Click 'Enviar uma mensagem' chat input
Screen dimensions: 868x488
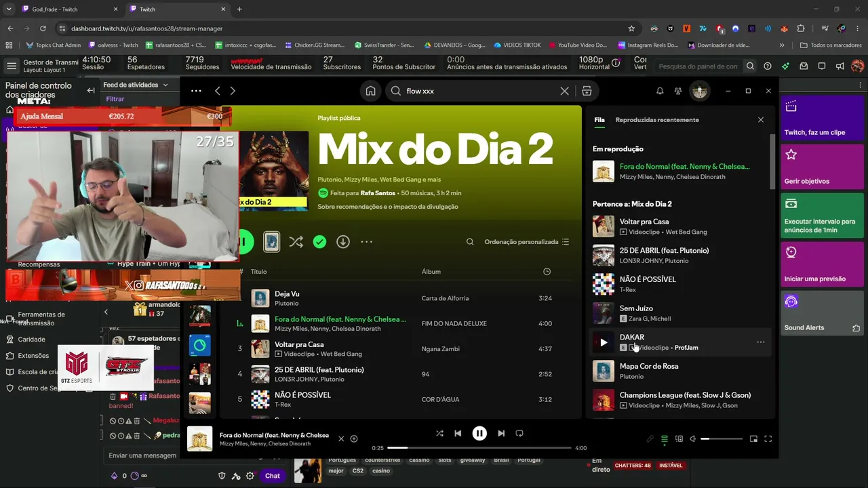click(x=142, y=455)
